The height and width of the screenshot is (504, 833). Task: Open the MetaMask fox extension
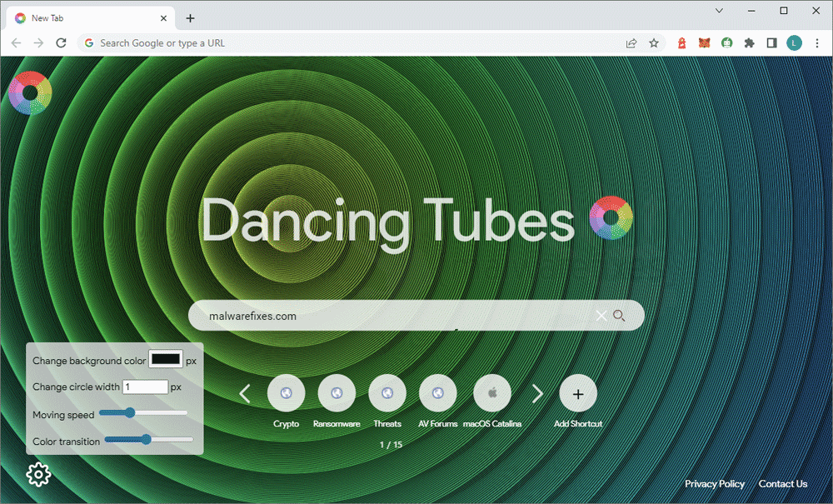[x=704, y=43]
